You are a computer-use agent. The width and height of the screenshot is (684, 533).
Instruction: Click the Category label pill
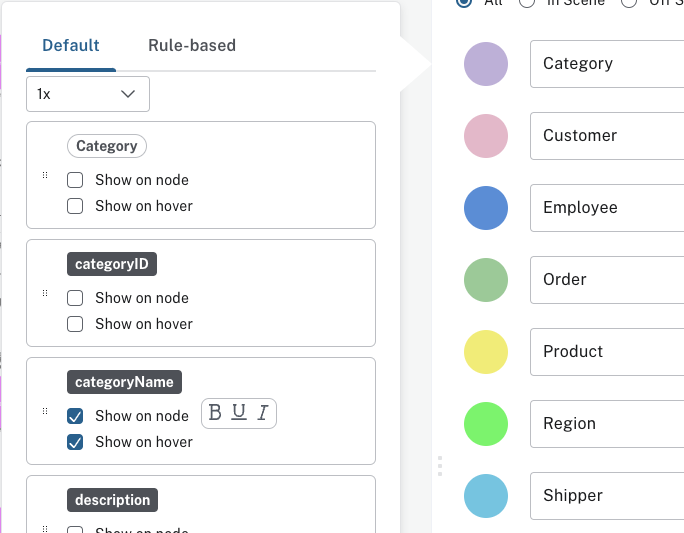(x=107, y=146)
